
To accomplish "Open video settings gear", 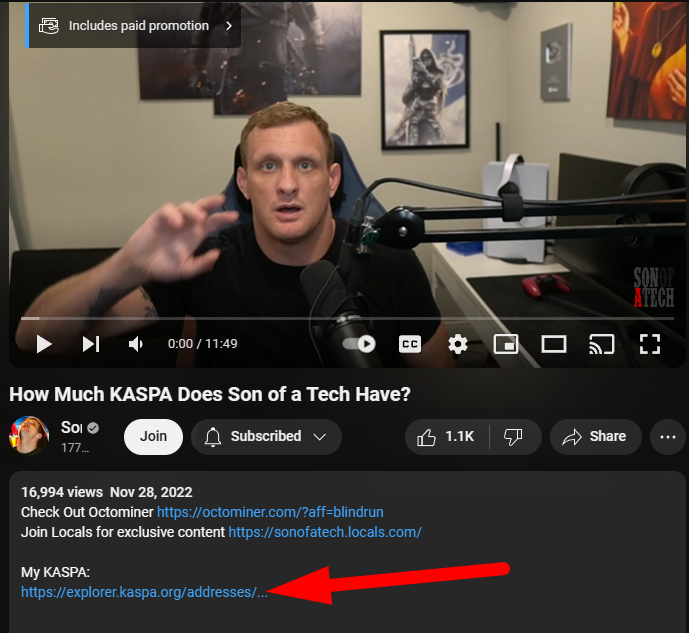I will pyautogui.click(x=457, y=344).
